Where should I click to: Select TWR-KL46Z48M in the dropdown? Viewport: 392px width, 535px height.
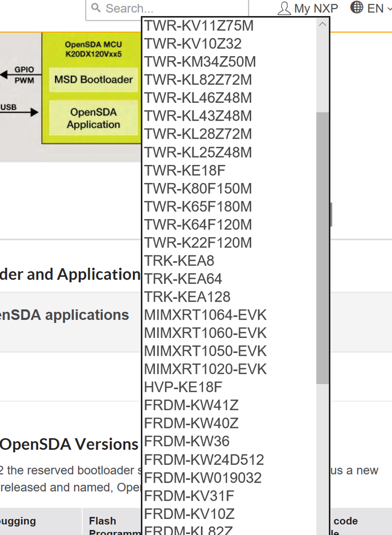point(198,98)
